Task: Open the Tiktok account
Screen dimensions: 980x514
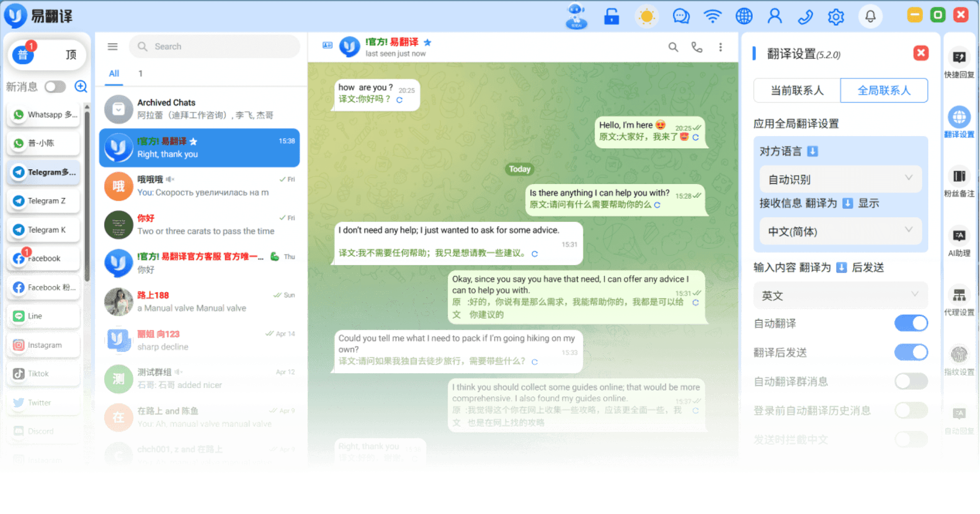Action: 44,374
